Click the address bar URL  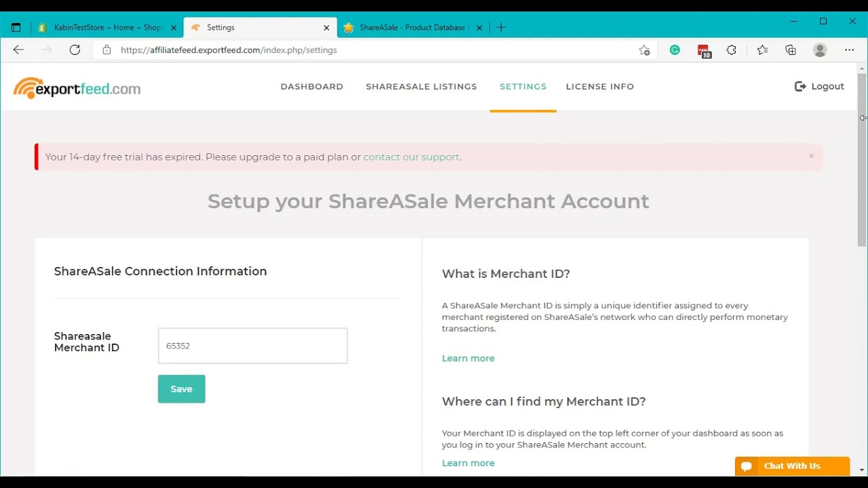[x=229, y=50]
